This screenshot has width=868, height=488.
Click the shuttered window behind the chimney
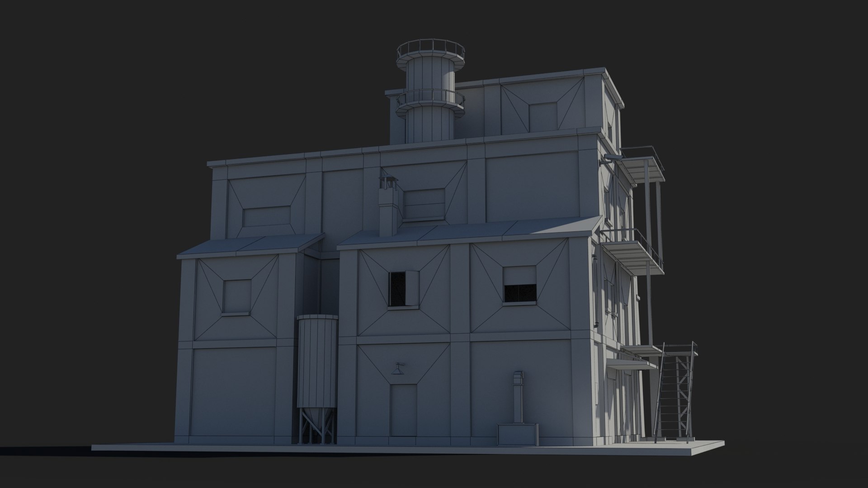click(424, 204)
